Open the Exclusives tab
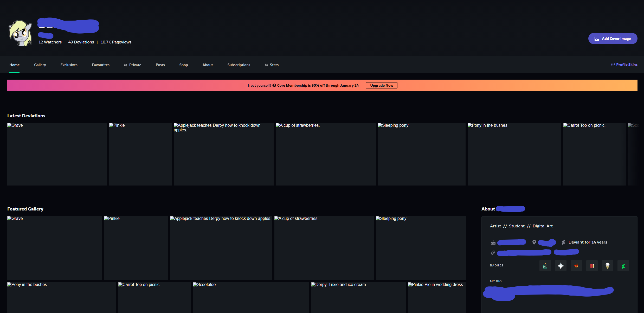 pos(69,65)
